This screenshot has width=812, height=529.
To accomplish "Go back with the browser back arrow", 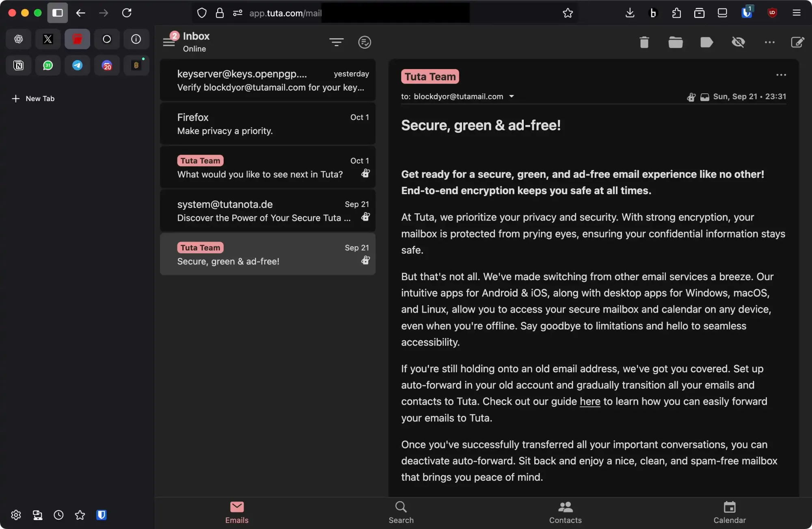I will [x=80, y=13].
